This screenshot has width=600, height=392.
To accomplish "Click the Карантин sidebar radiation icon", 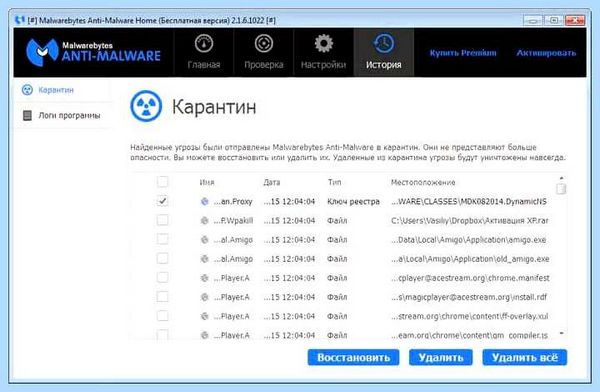I will pyautogui.click(x=27, y=90).
